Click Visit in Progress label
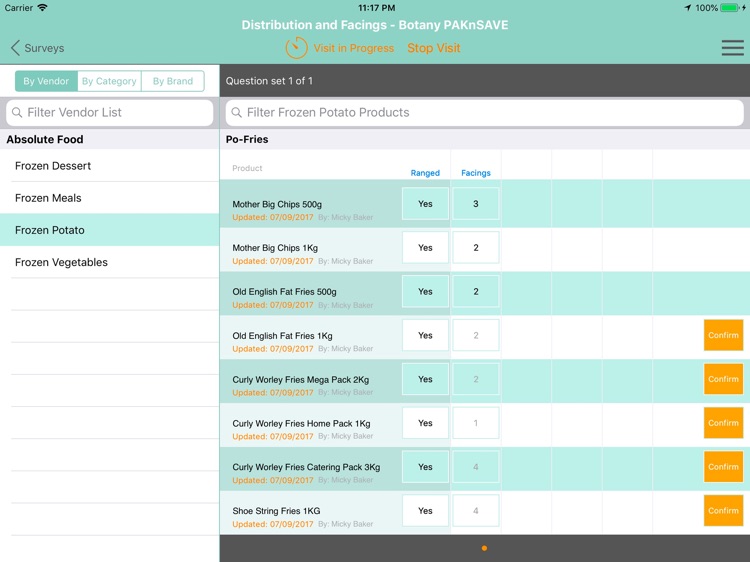The width and height of the screenshot is (750, 562). click(353, 48)
